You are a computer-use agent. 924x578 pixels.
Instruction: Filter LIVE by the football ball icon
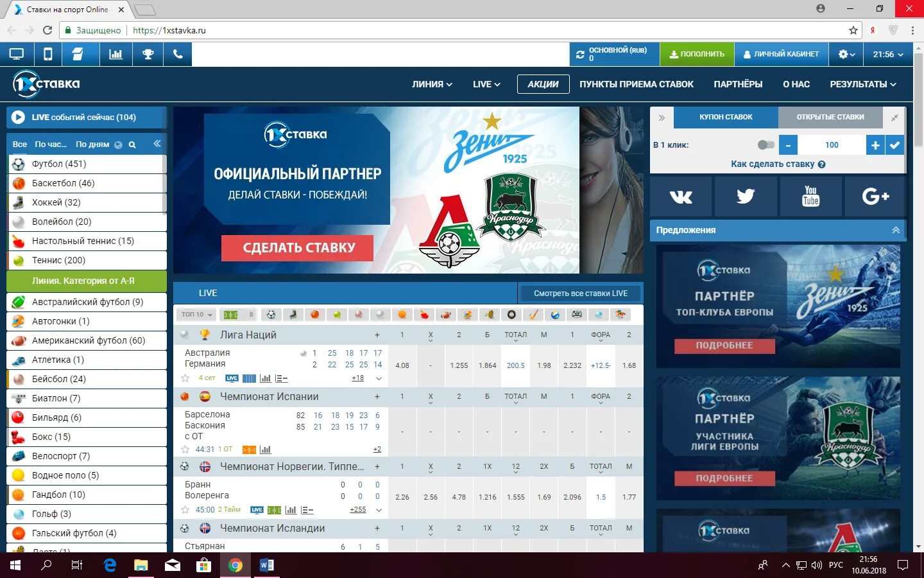[x=271, y=315]
